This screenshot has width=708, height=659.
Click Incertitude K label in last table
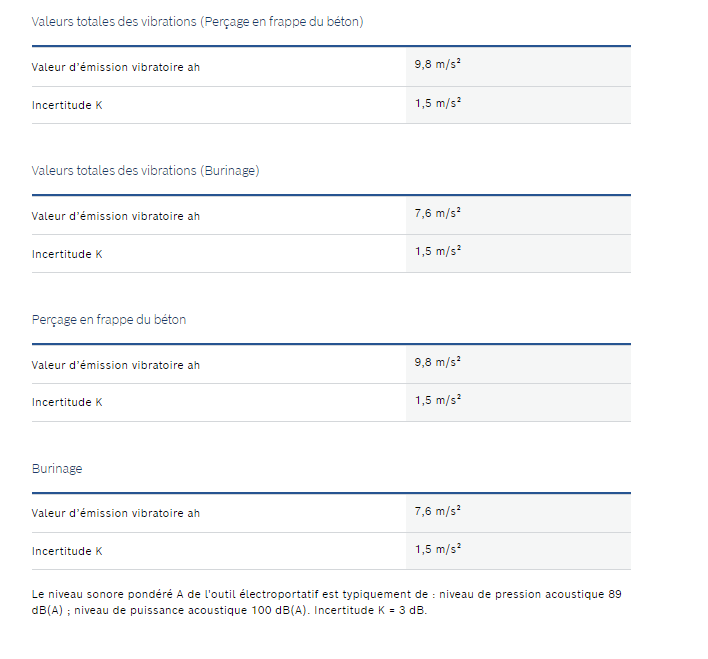click(67, 552)
